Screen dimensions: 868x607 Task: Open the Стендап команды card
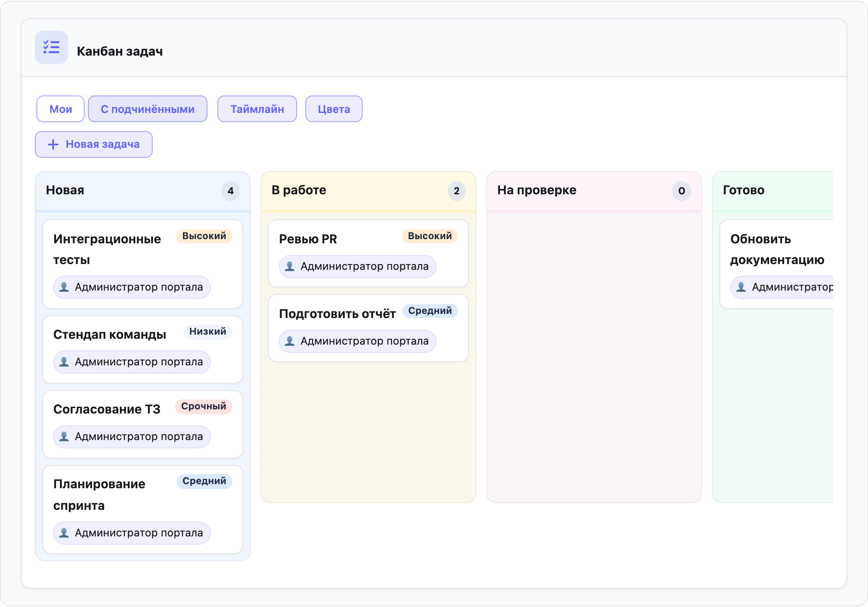(x=143, y=350)
